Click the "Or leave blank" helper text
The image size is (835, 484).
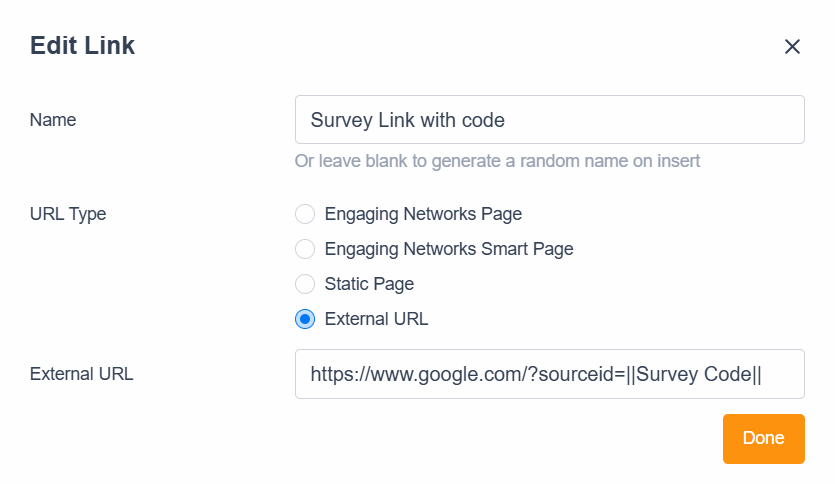pos(497,161)
